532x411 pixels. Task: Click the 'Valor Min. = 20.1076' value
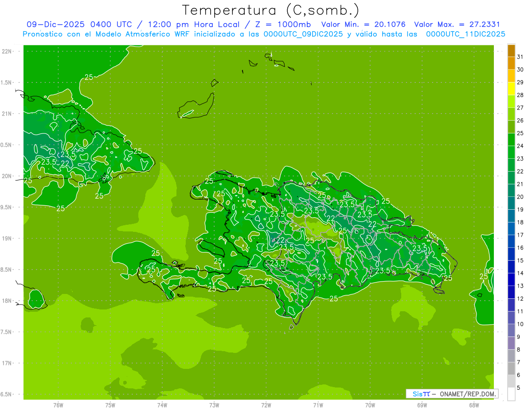tap(363, 24)
